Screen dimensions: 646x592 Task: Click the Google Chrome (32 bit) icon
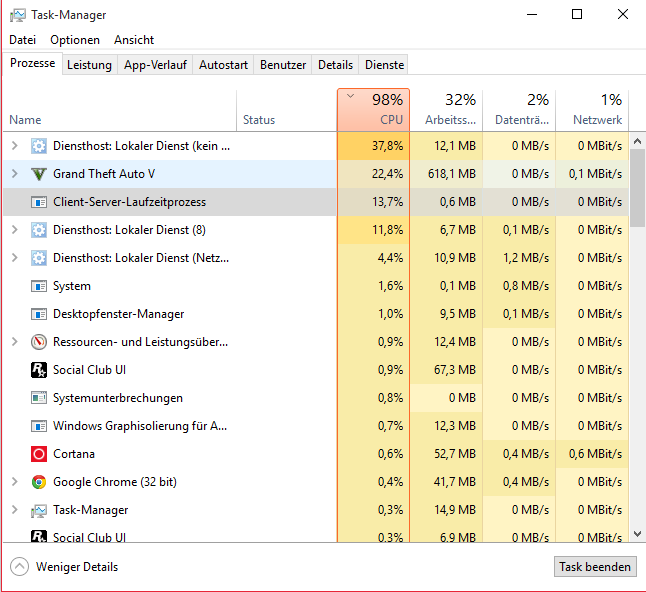(x=39, y=482)
